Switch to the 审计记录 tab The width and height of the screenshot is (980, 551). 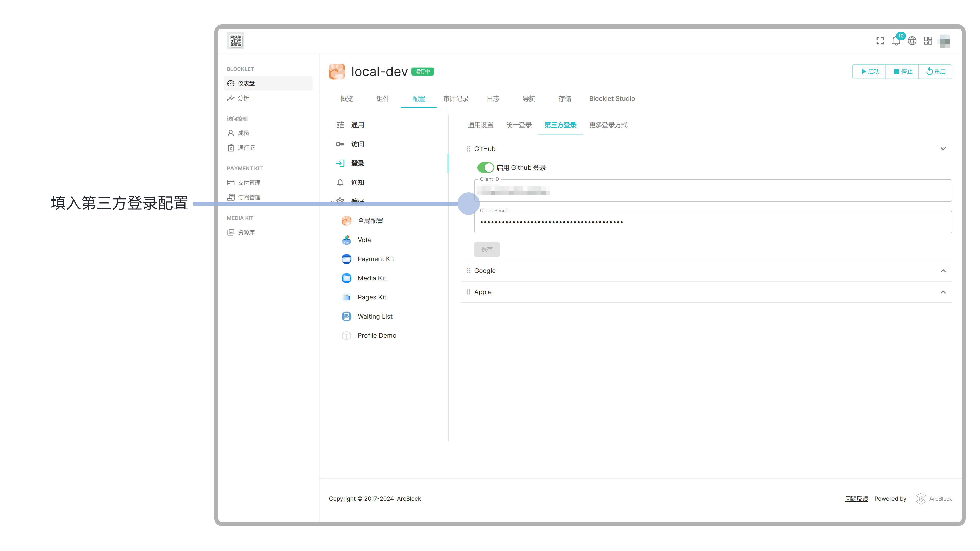pyautogui.click(x=456, y=98)
